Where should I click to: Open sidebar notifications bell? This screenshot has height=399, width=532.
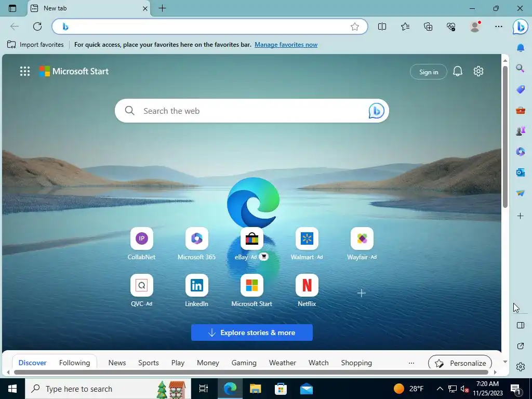tap(521, 48)
